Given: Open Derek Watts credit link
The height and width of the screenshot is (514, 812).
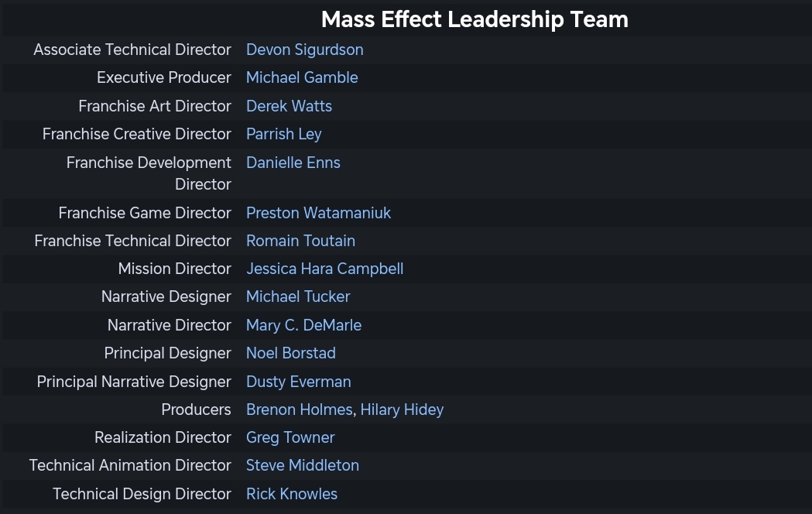Looking at the screenshot, I should [289, 106].
